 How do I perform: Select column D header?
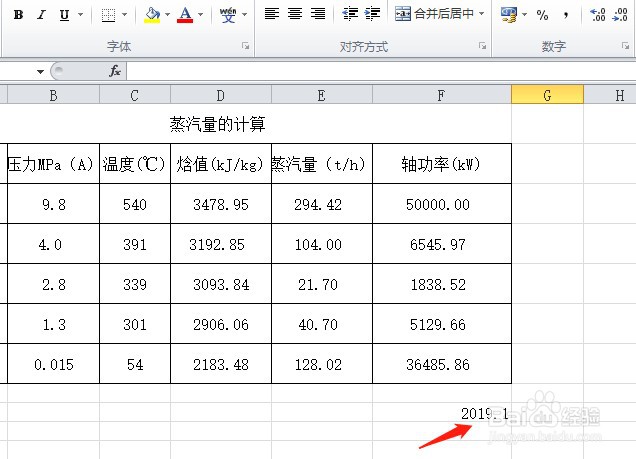click(221, 96)
